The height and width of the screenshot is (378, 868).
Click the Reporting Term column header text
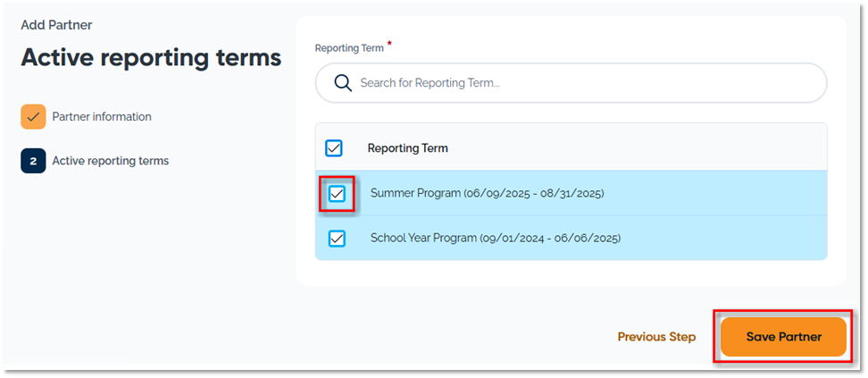coord(408,148)
